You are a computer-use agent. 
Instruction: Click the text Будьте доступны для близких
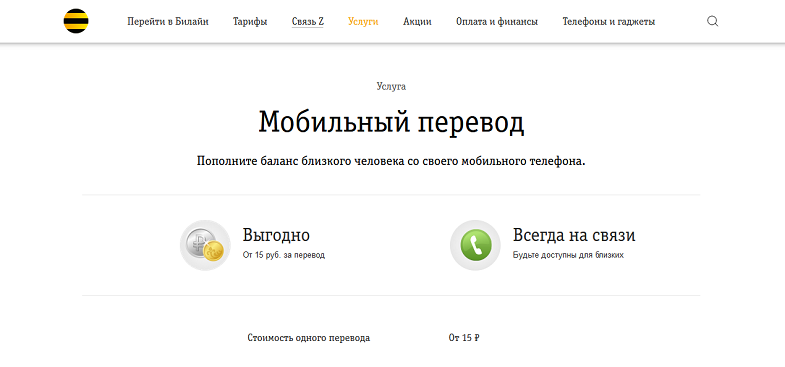(568, 255)
